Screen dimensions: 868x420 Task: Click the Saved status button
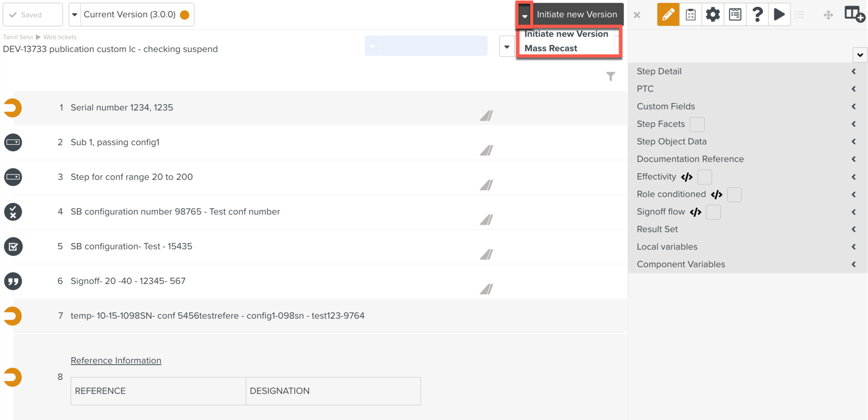click(32, 14)
